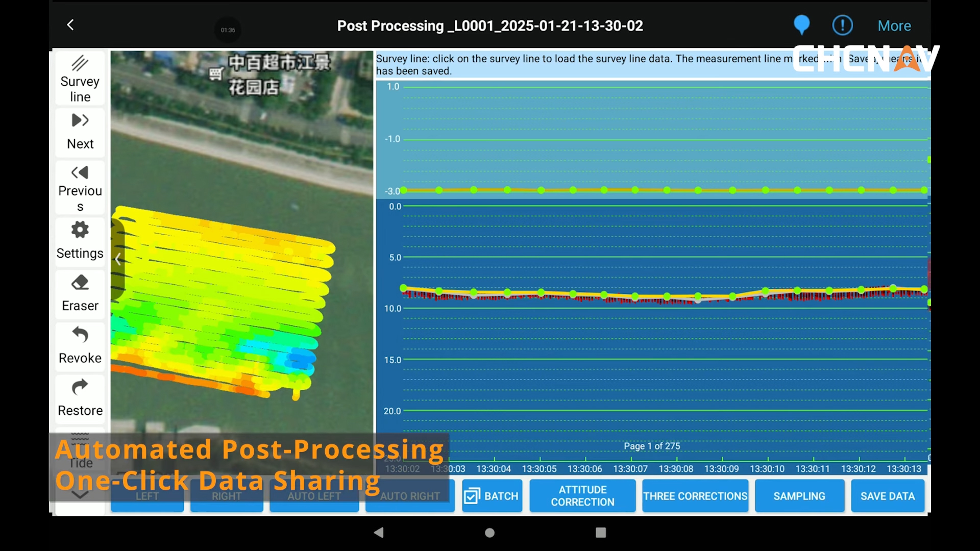Open the info exclamation icon
This screenshot has height=551, width=980.
[x=842, y=25]
